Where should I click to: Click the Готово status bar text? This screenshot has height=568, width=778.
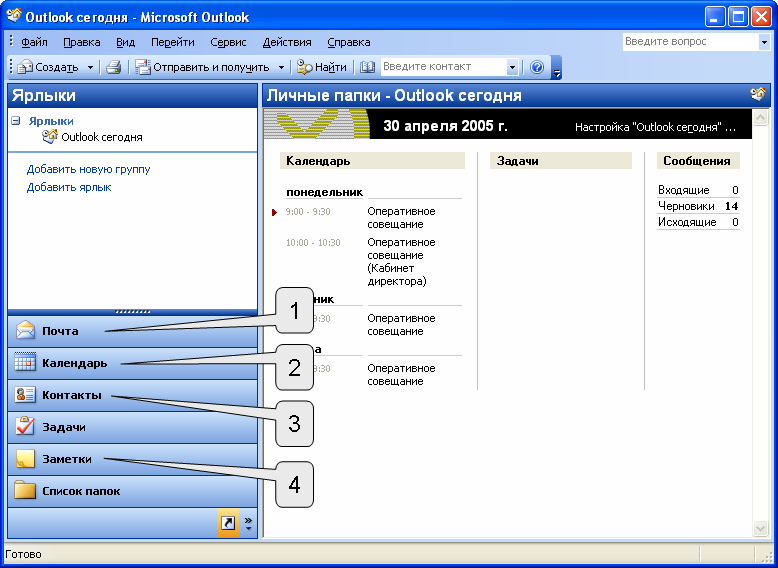[x=23, y=554]
